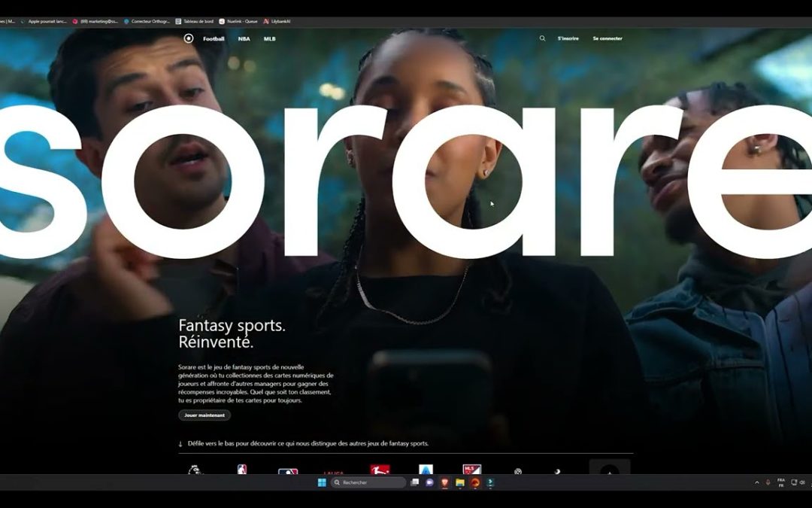Image resolution: width=812 pixels, height=508 pixels.
Task: Select the Serie A league logo
Action: point(426,470)
